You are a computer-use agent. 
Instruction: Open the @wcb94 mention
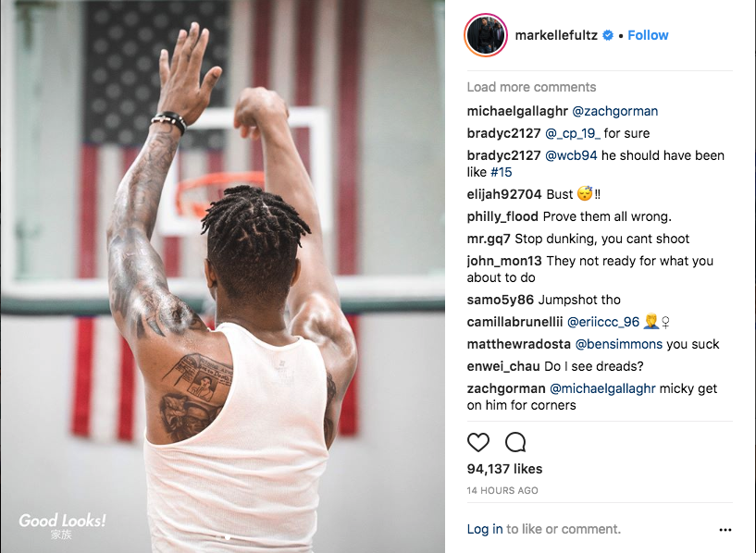[x=571, y=155]
